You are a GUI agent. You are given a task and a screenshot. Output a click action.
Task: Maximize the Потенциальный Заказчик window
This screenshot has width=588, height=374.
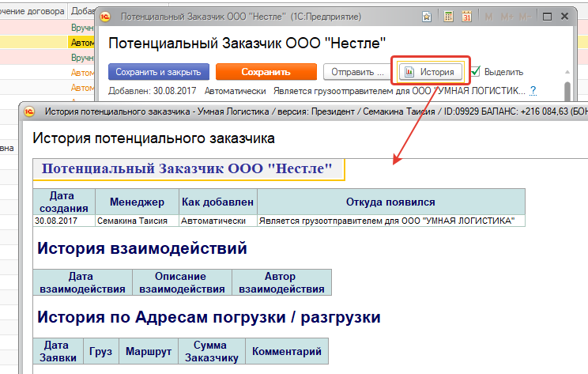[x=547, y=17]
